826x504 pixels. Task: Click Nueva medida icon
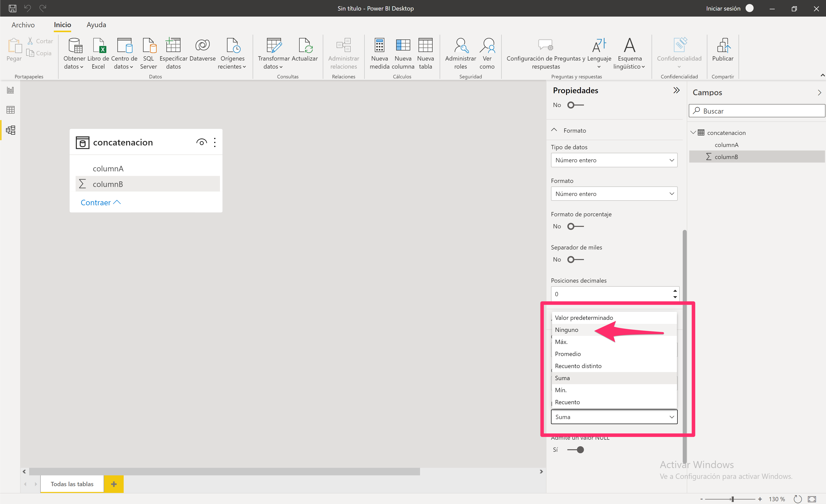[380, 53]
